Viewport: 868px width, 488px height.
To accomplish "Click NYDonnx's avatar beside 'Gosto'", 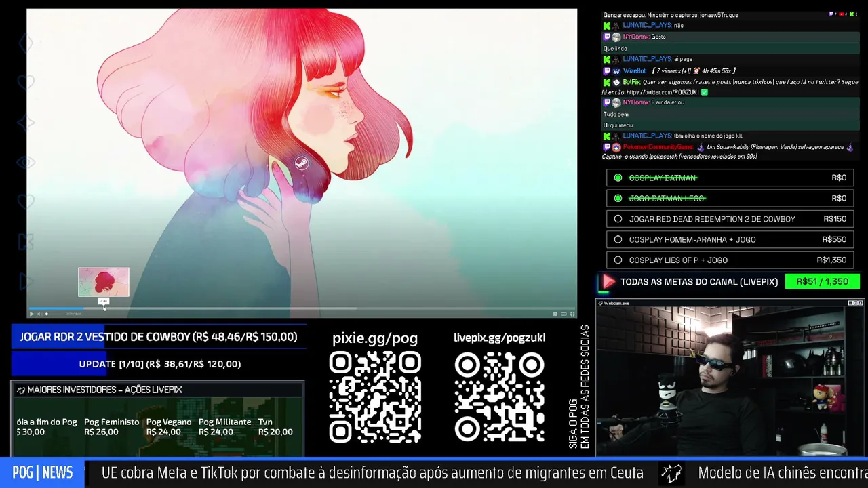I will pyautogui.click(x=616, y=37).
